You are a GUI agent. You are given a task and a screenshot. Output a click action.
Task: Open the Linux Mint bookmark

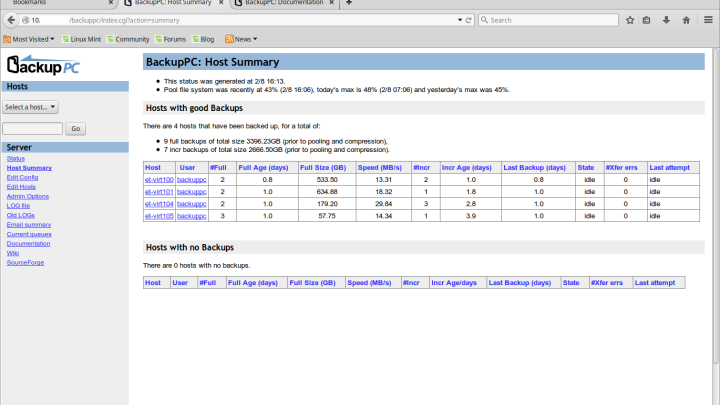pyautogui.click(x=82, y=39)
